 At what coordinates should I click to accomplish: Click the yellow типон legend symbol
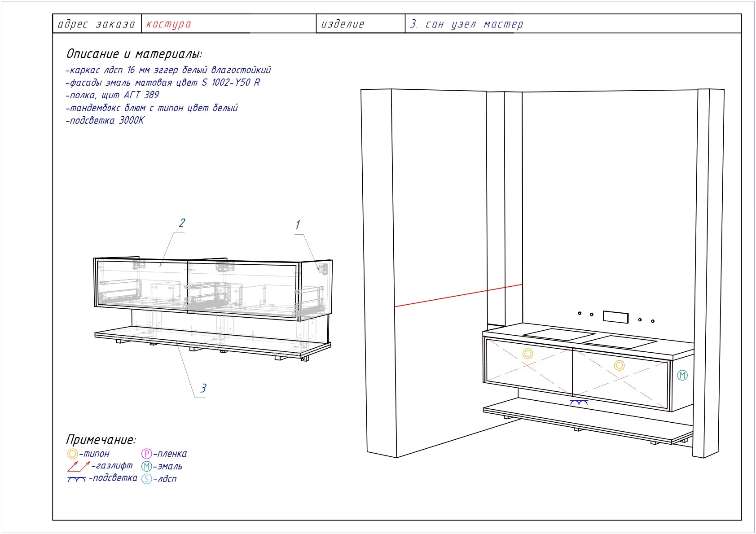click(72, 454)
